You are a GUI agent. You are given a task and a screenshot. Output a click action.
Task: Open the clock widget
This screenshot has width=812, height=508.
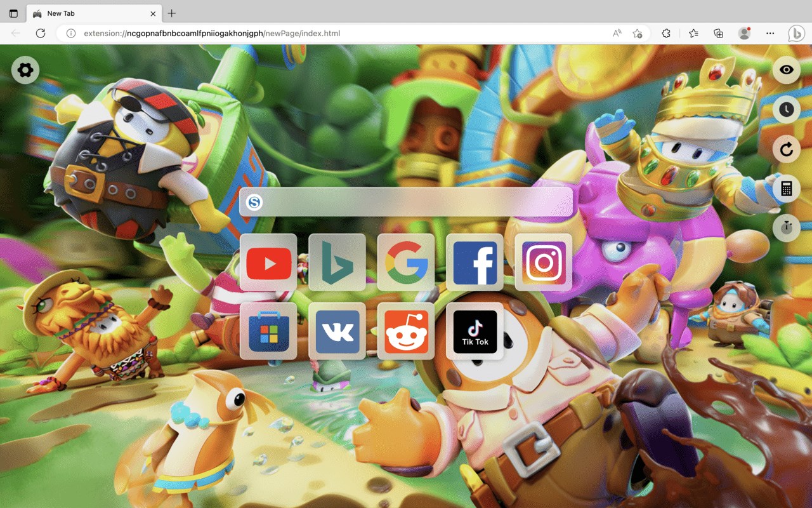pos(786,109)
